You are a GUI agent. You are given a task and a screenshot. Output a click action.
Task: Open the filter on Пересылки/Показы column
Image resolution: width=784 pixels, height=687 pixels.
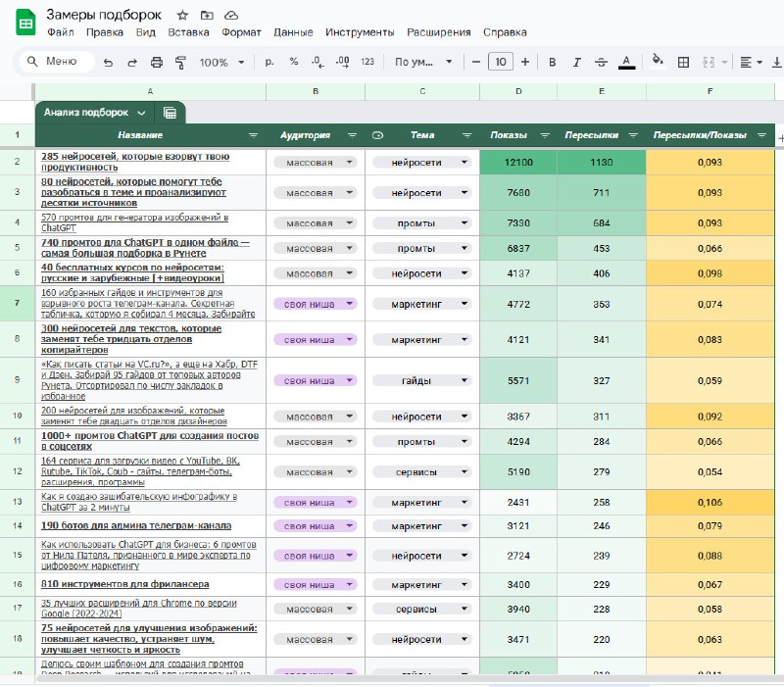click(762, 135)
